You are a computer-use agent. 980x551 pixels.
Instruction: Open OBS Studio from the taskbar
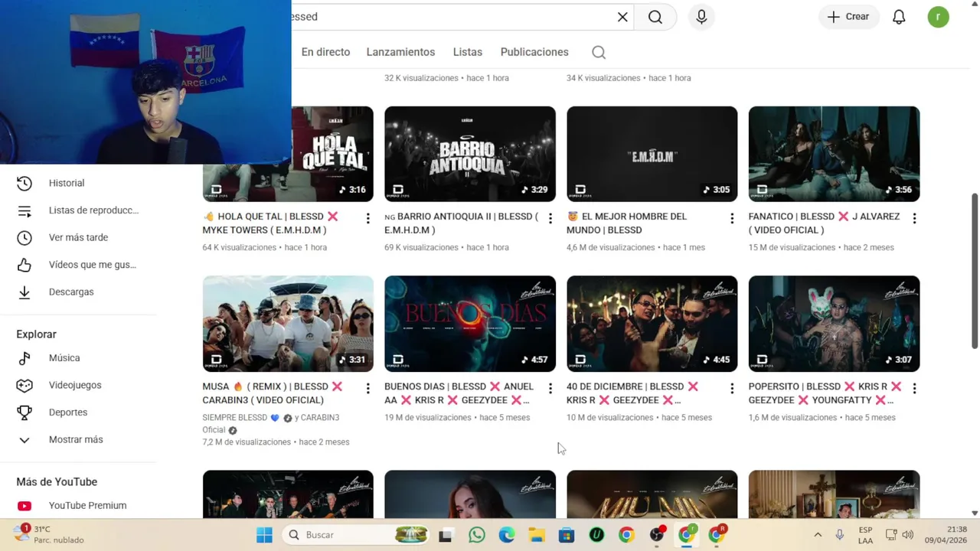pyautogui.click(x=656, y=535)
